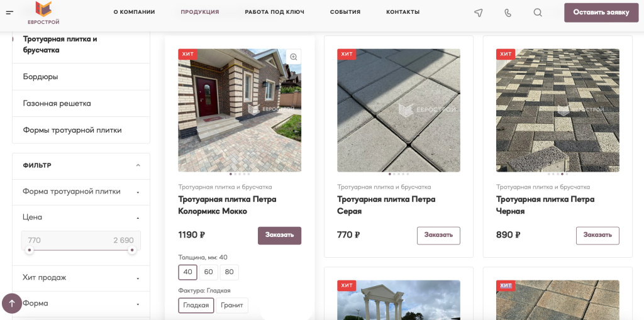Select thickness option 80
Viewport: 644px width, 320px height.
pyautogui.click(x=229, y=272)
